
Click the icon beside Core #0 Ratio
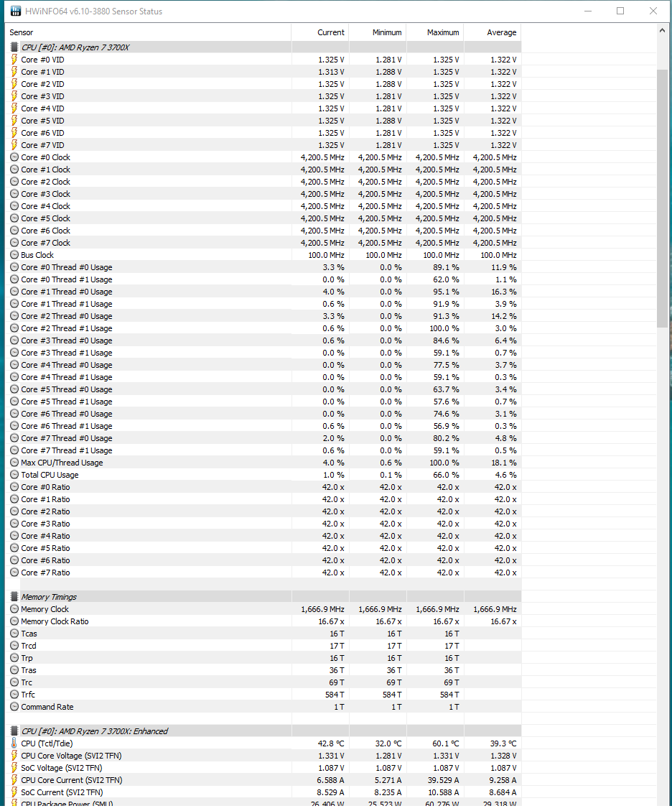pyautogui.click(x=14, y=487)
